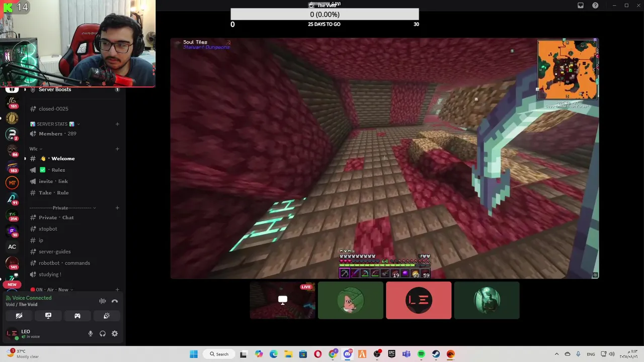This screenshot has height=362, width=644.
Task: Deafen using the headphones icon
Action: (x=103, y=333)
